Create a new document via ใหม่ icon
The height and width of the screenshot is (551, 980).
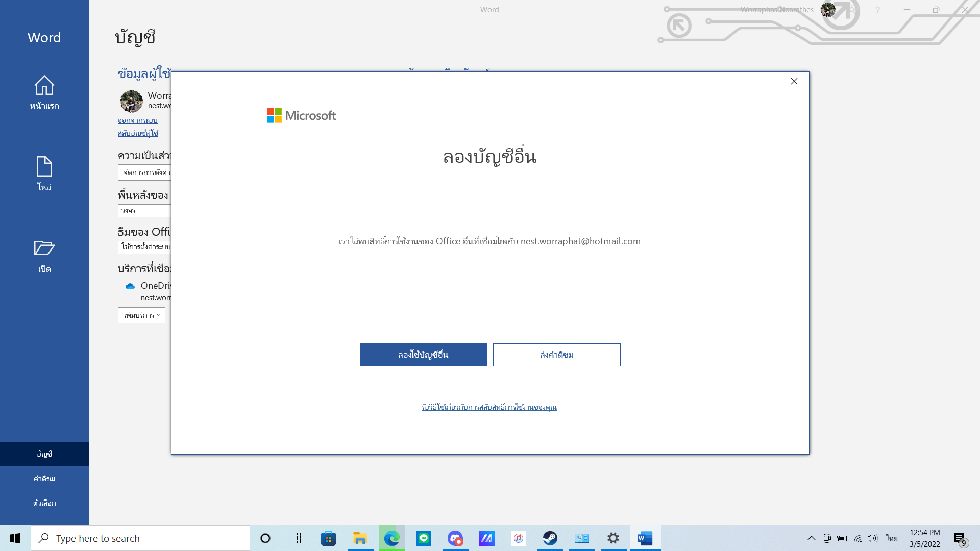pyautogui.click(x=44, y=173)
